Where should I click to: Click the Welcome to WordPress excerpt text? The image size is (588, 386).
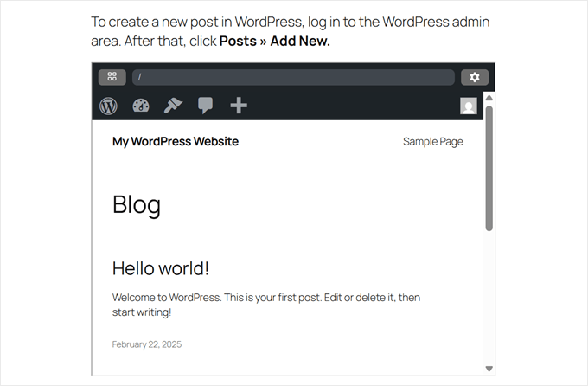266,304
